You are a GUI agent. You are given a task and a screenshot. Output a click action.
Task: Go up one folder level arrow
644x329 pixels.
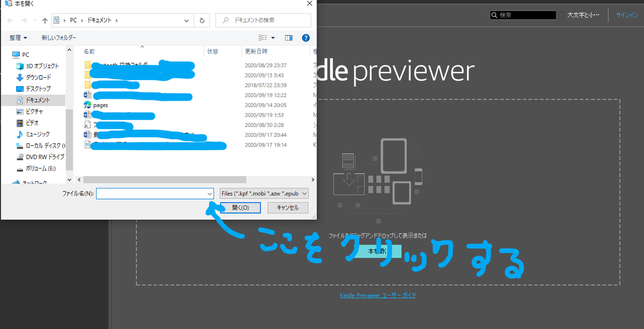[45, 20]
